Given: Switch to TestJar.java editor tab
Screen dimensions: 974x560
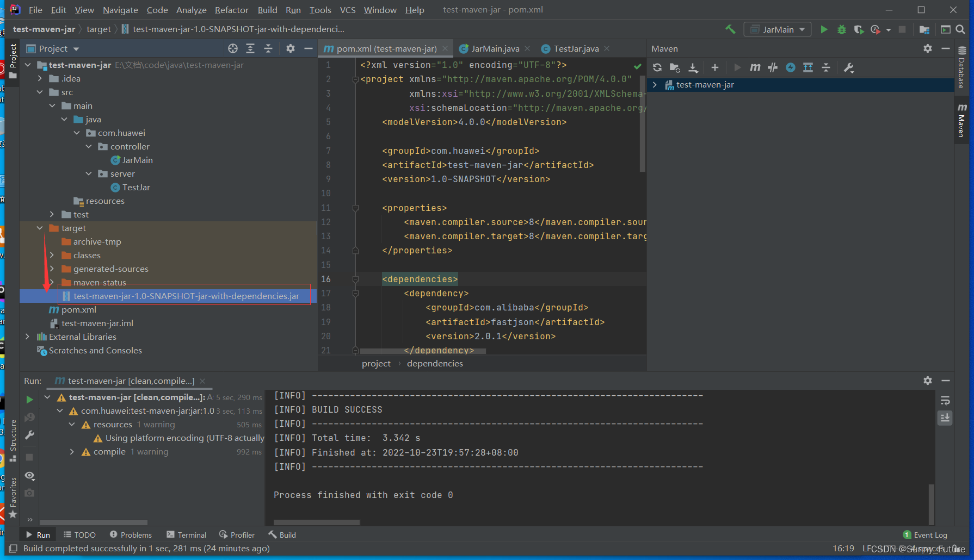Looking at the screenshot, I should [576, 48].
